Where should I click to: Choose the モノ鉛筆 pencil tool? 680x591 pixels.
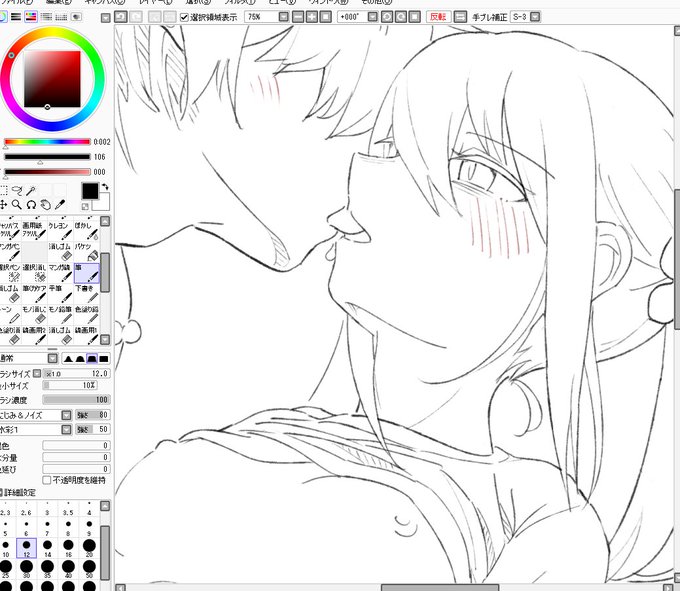click(60, 315)
